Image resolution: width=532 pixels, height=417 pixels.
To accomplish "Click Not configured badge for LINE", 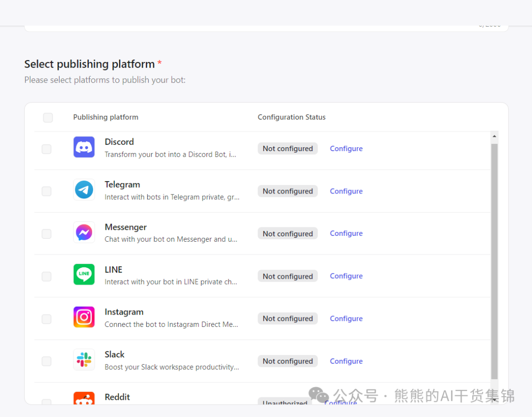I will (288, 277).
